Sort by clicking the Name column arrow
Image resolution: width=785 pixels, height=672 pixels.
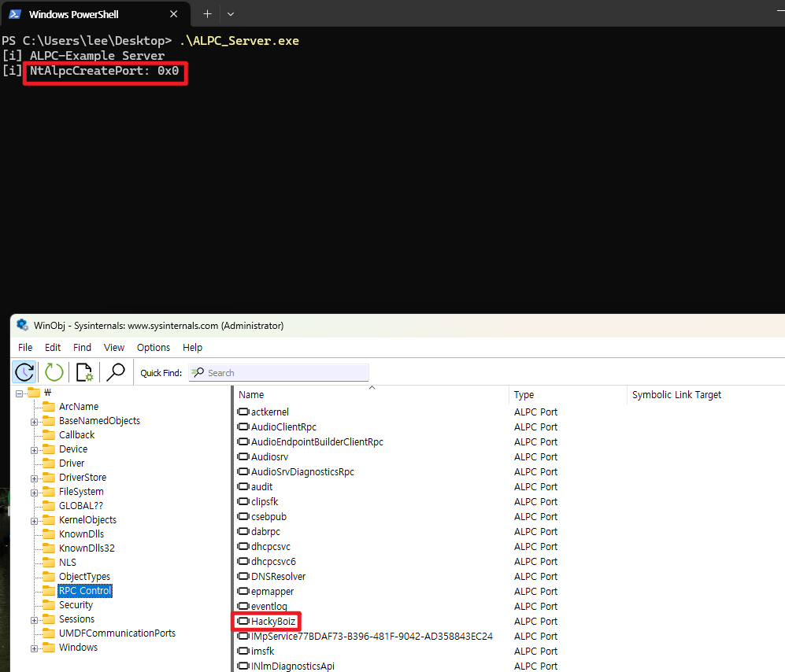tap(370, 389)
